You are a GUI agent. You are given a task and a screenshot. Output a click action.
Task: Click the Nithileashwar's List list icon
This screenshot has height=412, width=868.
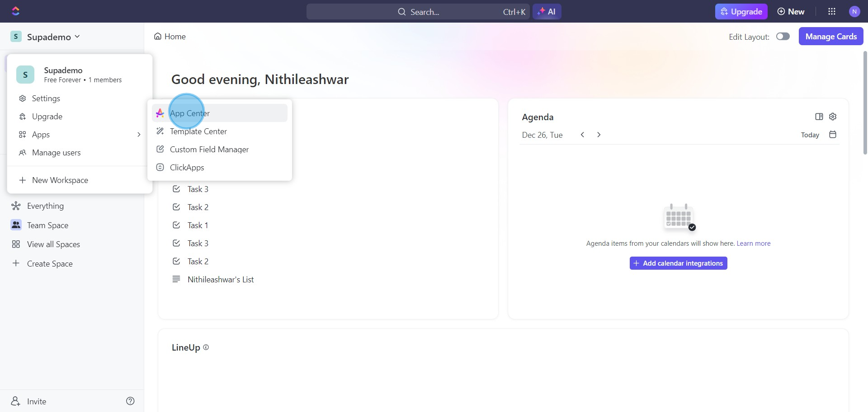(x=176, y=279)
